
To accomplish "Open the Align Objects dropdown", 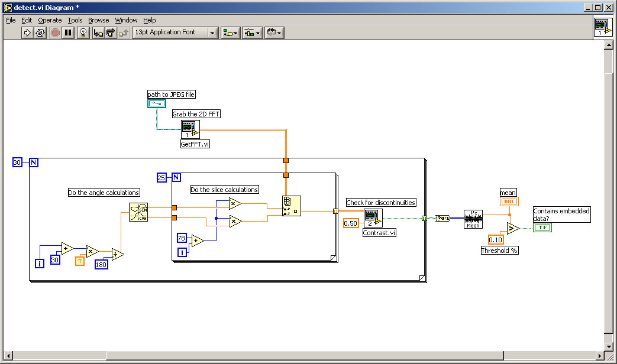I will point(230,32).
